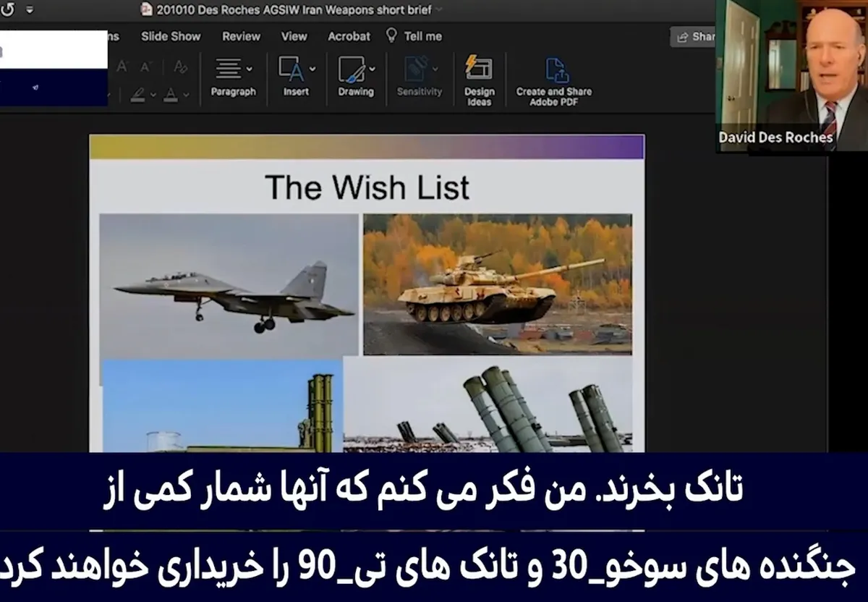Click the font color icon
The width and height of the screenshot is (868, 602).
(x=171, y=94)
